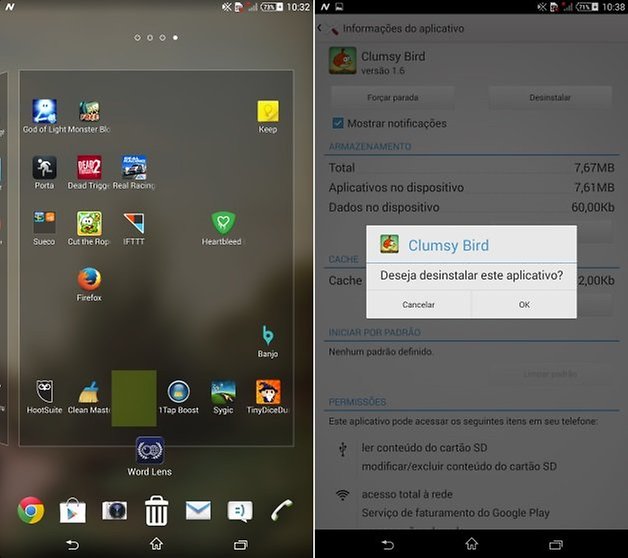Tap the Recent apps button on left screen
Viewport: 628px width, 558px height.
(x=241, y=544)
